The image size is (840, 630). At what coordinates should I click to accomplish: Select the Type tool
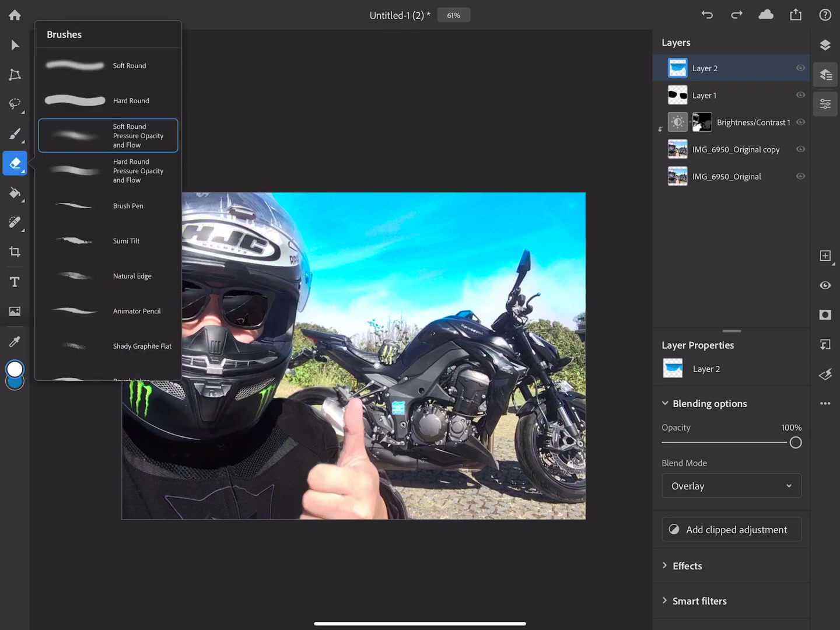point(15,282)
